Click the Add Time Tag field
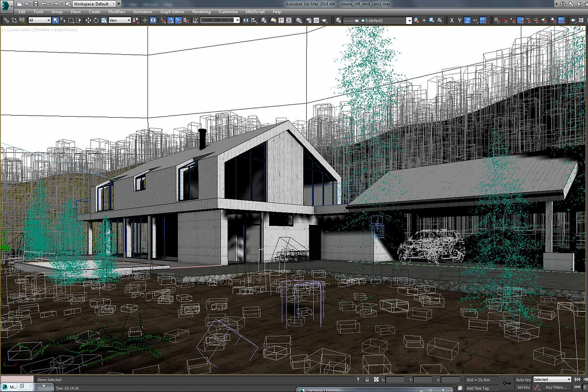Image resolution: width=588 pixels, height=392 pixels. pos(477,388)
